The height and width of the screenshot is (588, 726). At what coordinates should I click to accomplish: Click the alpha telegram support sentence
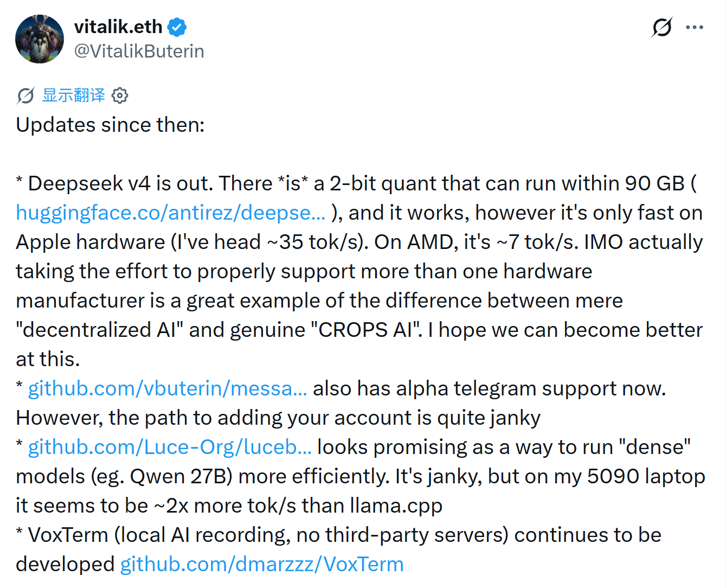pyautogui.click(x=490, y=388)
